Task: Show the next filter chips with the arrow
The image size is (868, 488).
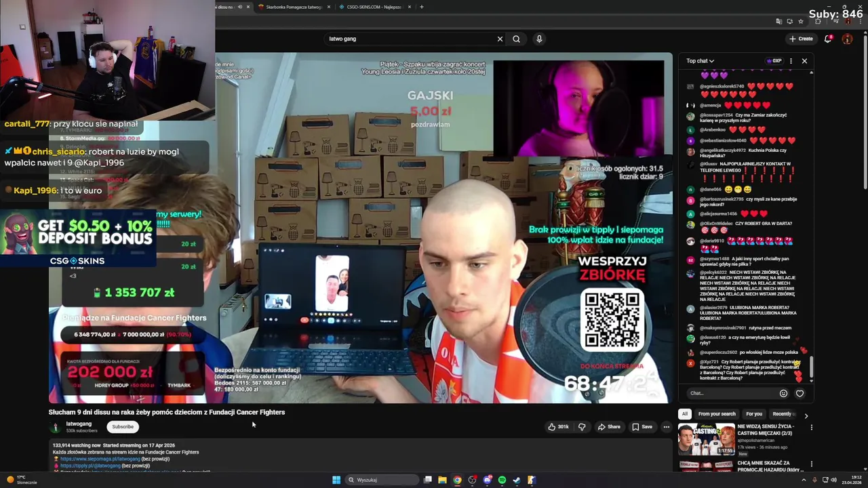Action: point(806,415)
